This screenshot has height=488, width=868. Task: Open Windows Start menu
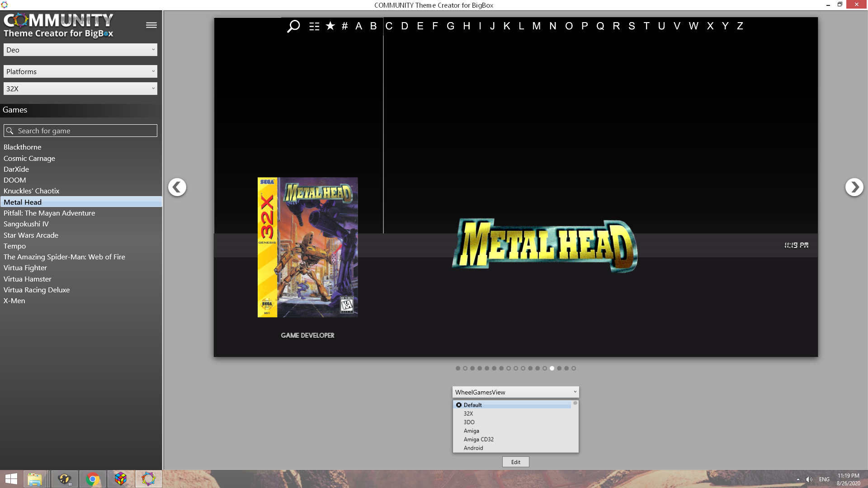click(x=11, y=479)
